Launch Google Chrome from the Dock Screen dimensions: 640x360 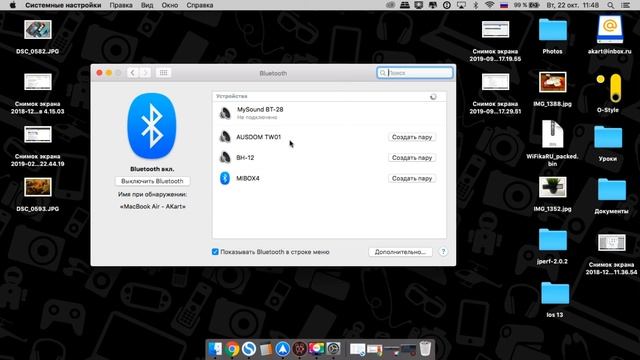tap(232, 349)
